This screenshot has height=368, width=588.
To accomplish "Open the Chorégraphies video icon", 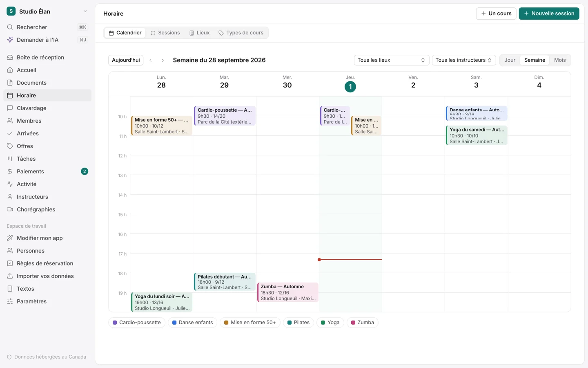I will click(10, 209).
